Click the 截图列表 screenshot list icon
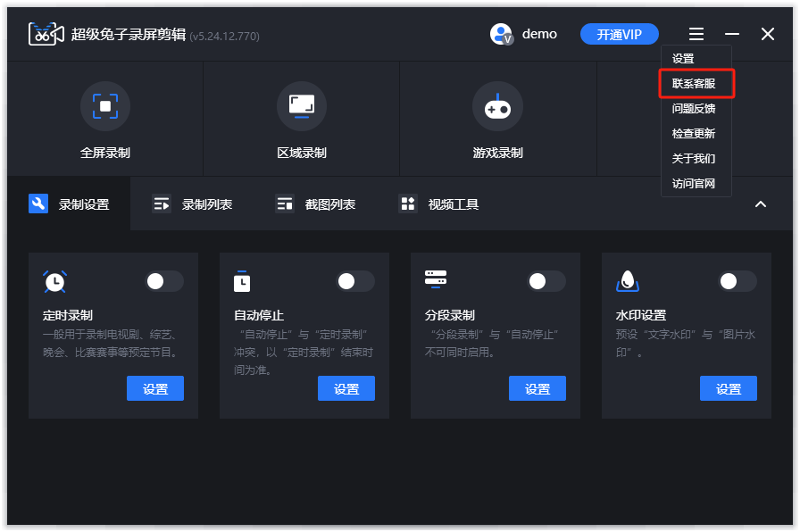This screenshot has height=532, width=800. tap(285, 204)
